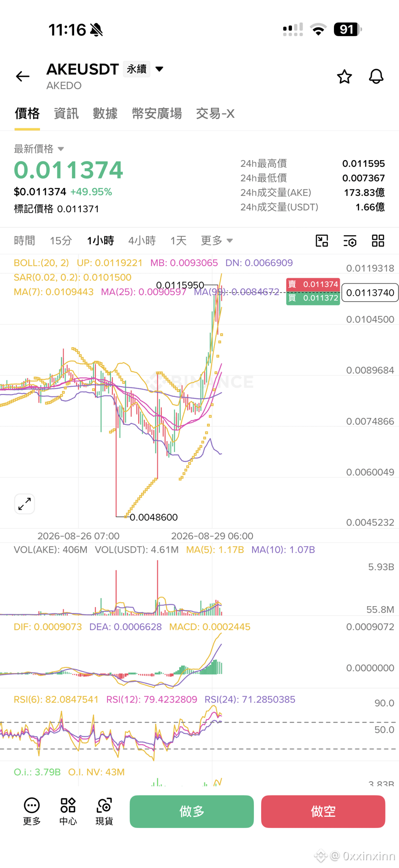
Task: Tap the 做多 long button
Action: pyautogui.click(x=192, y=812)
